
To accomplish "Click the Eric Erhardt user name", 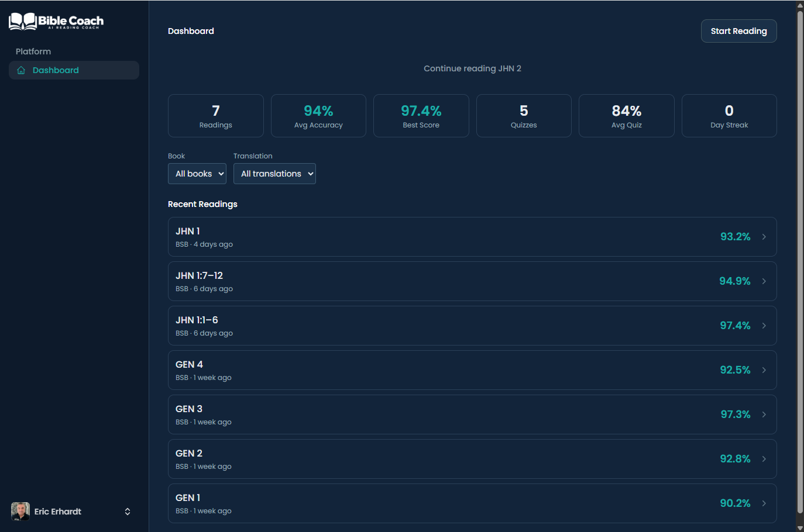I will coord(58,512).
